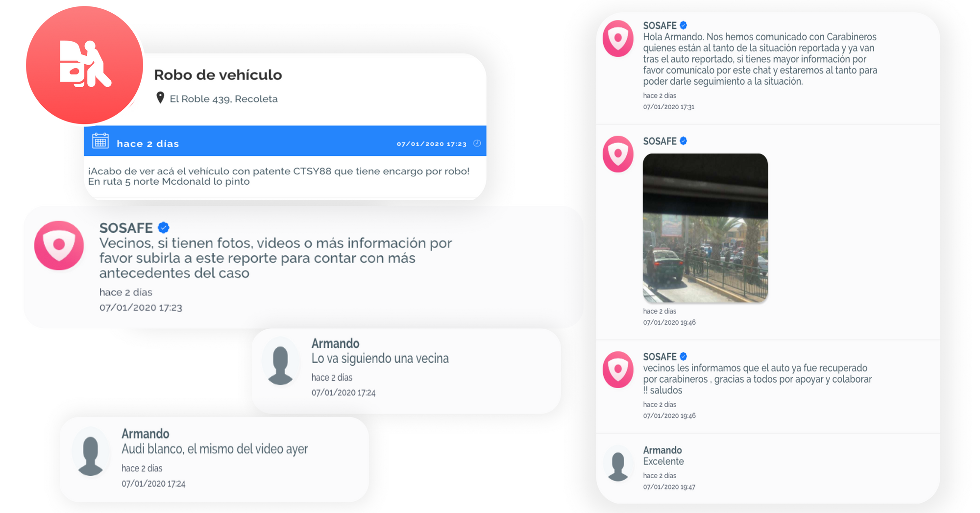Screen dimensions: 980x513
Task: Click the message 'vecinos les informamos que el auto'
Action: [757, 379]
